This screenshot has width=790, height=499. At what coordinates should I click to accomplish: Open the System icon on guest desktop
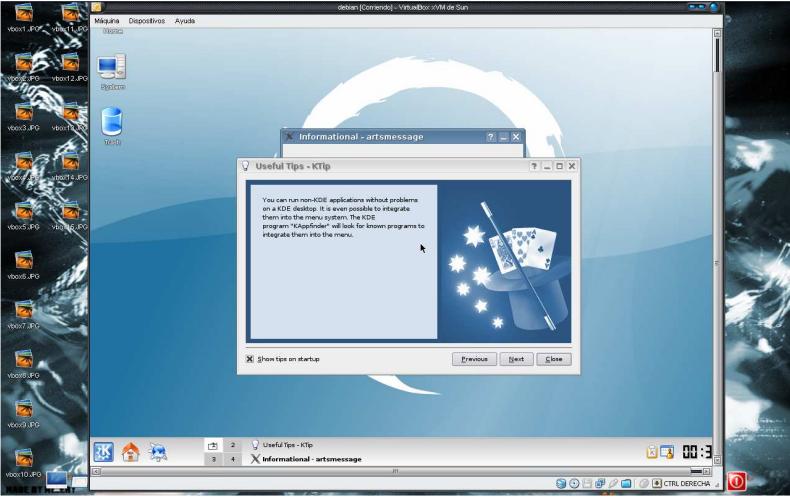point(112,68)
